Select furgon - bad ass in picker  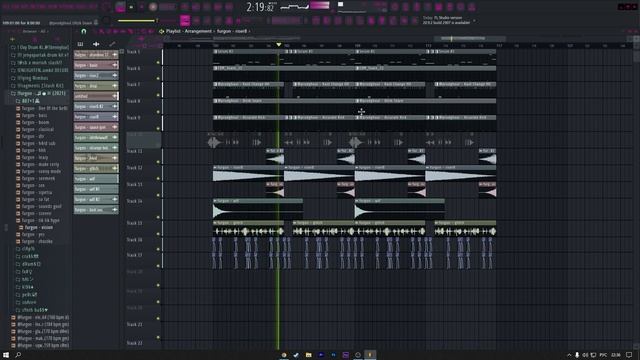pos(96,210)
